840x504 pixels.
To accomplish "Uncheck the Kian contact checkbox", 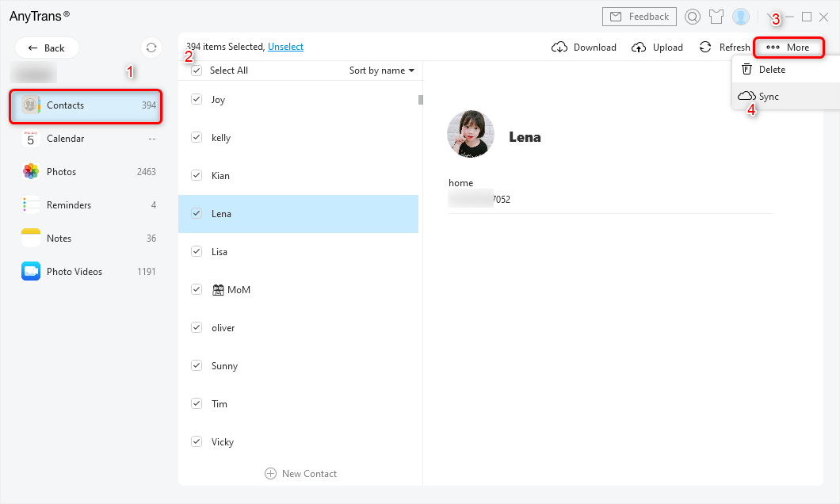I will click(x=197, y=175).
